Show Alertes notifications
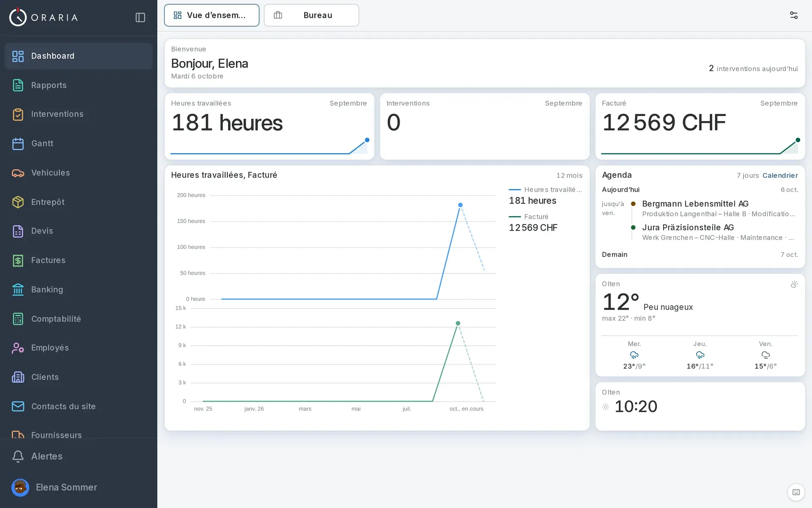 pos(79,456)
